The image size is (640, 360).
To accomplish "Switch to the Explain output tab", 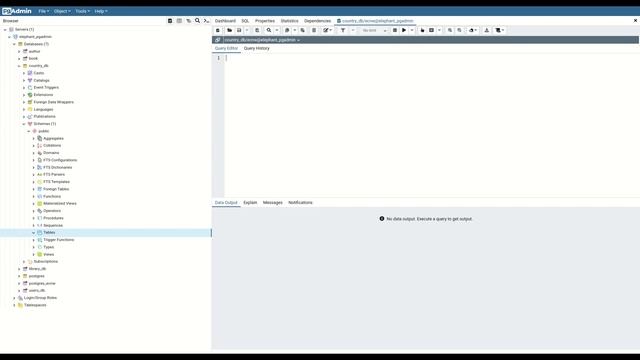I will tap(250, 202).
